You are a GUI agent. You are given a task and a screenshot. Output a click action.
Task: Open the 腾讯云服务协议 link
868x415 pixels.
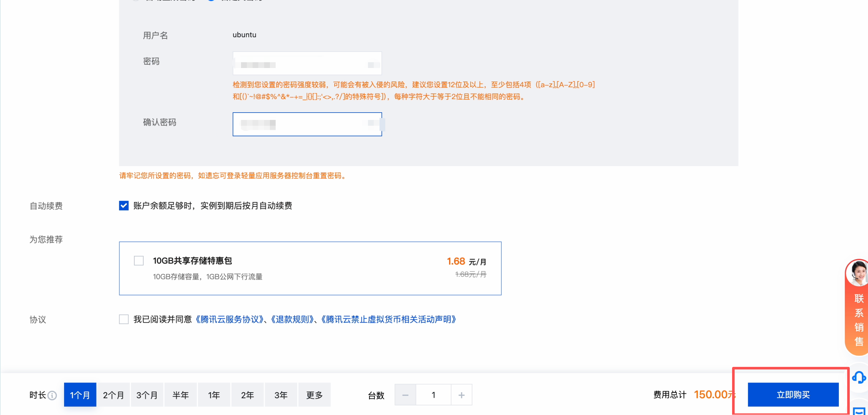230,319
